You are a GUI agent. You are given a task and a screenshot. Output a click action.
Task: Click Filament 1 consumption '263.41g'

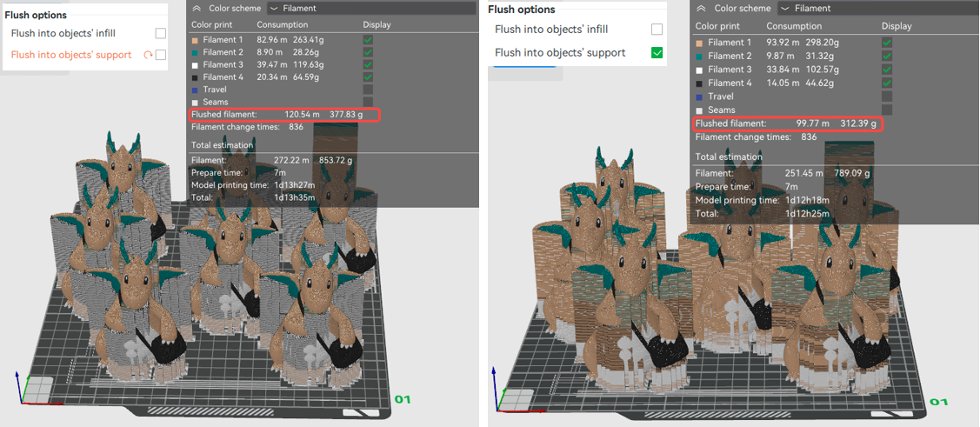pos(310,41)
